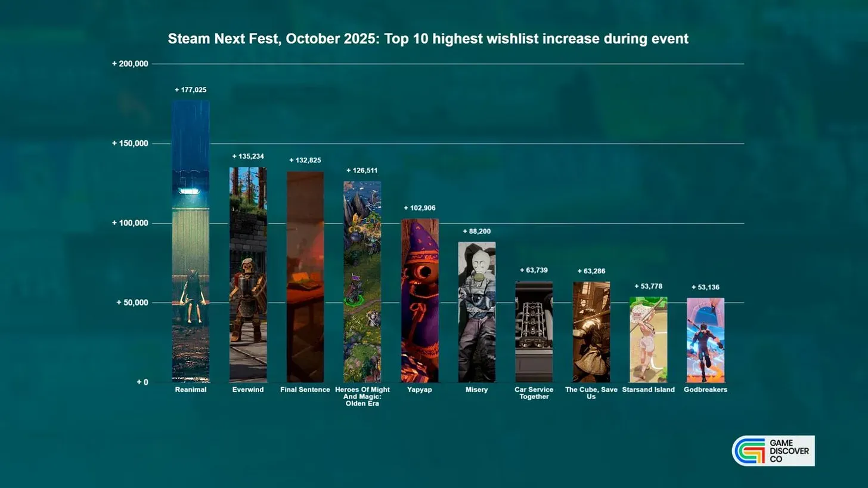Screen dimensions: 868x488
Task: Click the + 0 axis marker
Action: click(x=141, y=382)
